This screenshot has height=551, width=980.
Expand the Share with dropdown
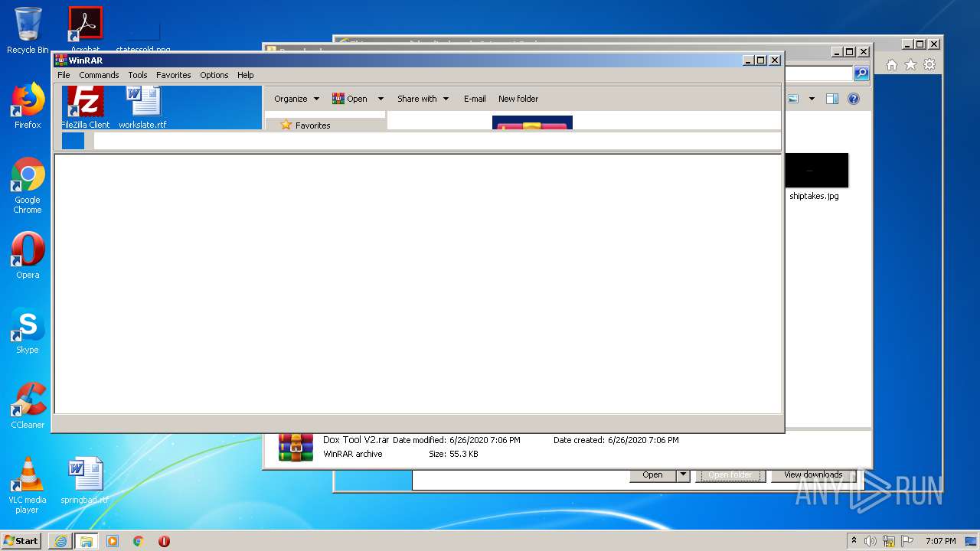pos(423,99)
